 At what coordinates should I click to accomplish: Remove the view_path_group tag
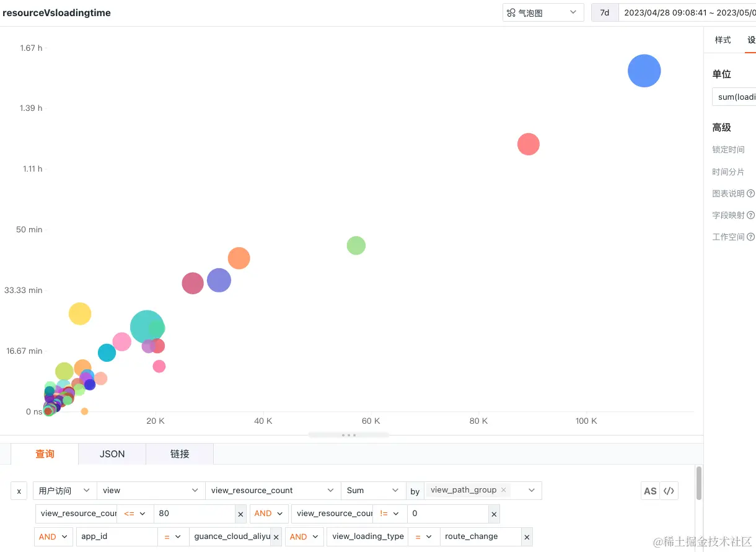point(504,490)
